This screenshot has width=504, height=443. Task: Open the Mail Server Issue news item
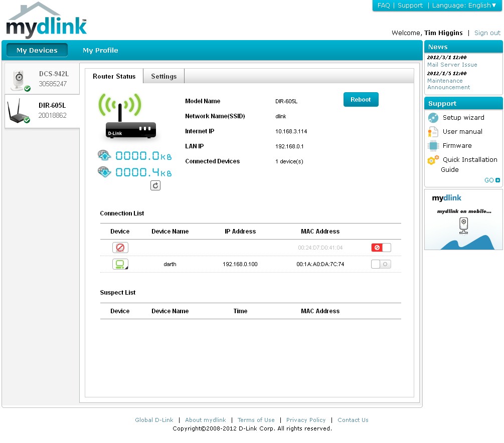tap(452, 65)
